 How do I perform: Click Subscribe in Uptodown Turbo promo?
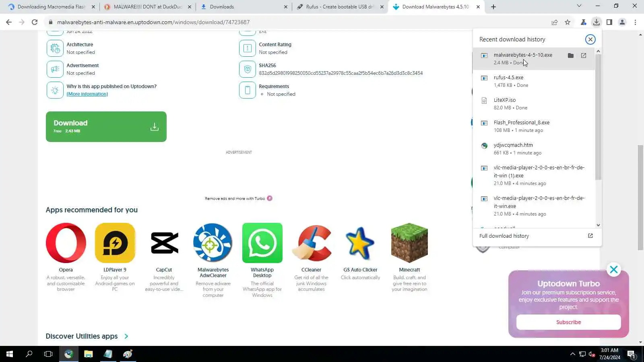(x=568, y=322)
